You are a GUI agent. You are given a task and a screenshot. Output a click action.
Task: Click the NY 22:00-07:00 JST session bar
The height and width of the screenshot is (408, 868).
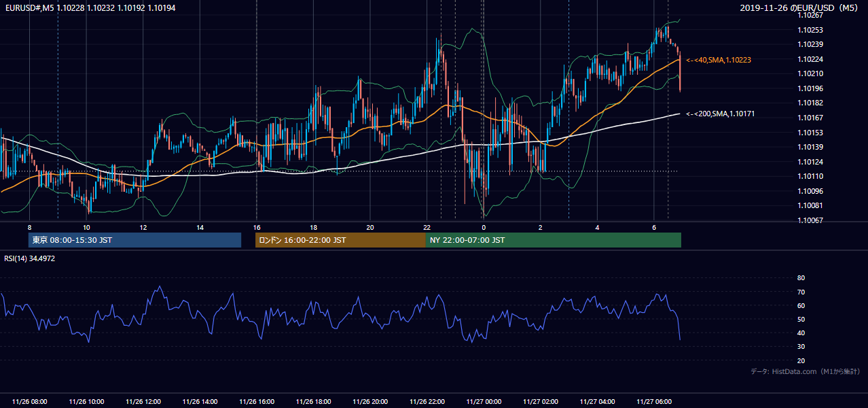tap(554, 240)
